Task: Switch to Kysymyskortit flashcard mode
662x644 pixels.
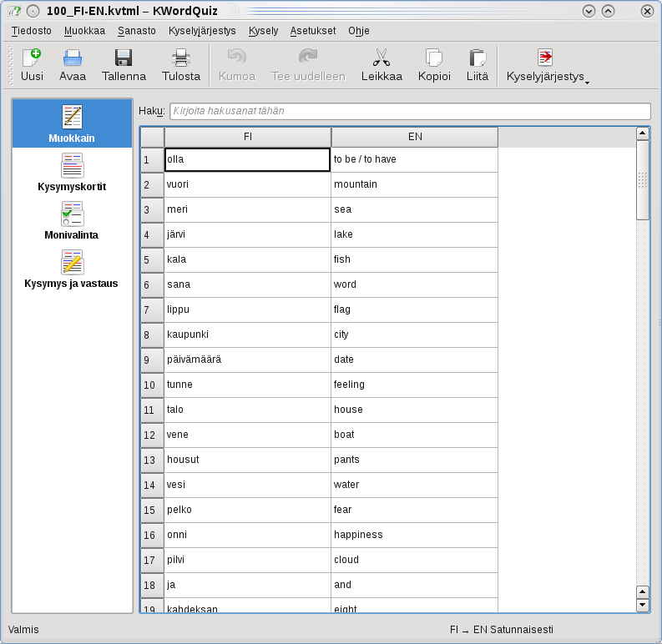Action: point(72,172)
